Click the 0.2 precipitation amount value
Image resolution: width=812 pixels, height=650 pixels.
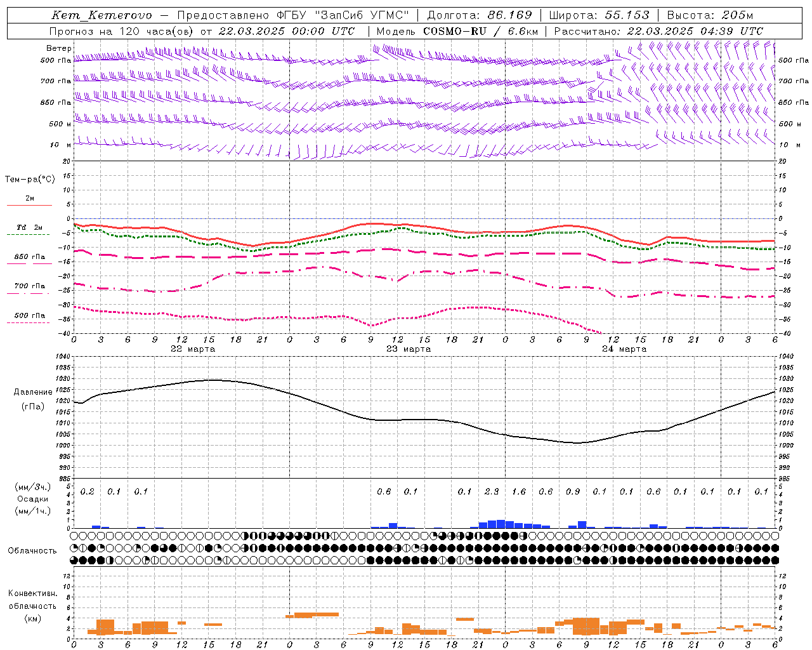88,492
